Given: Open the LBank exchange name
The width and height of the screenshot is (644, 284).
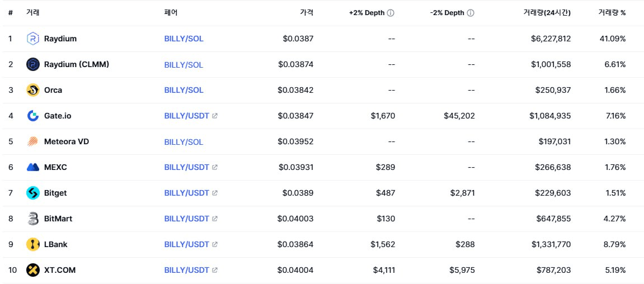Looking at the screenshot, I should click(55, 245).
